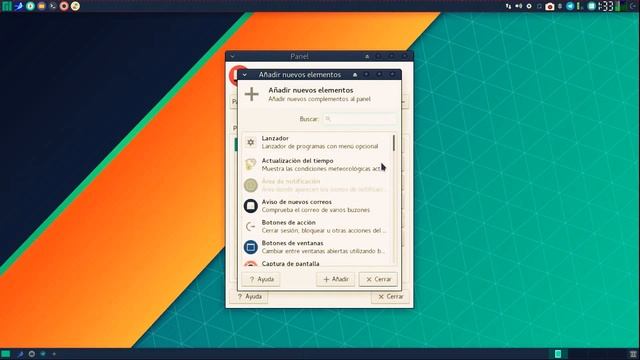Select the Botones de acción icon
This screenshot has width=640, height=360.
251,227
